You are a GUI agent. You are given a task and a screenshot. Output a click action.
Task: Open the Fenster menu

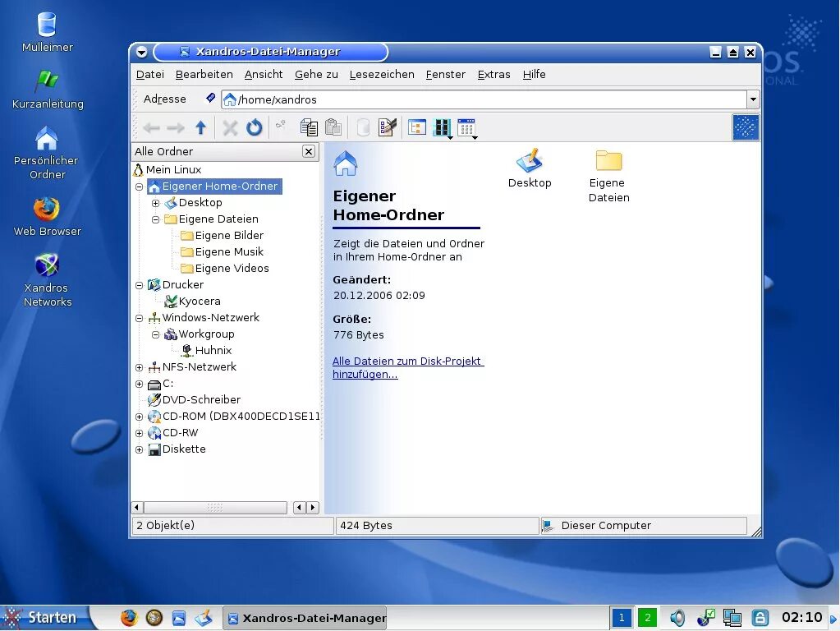pyautogui.click(x=446, y=75)
